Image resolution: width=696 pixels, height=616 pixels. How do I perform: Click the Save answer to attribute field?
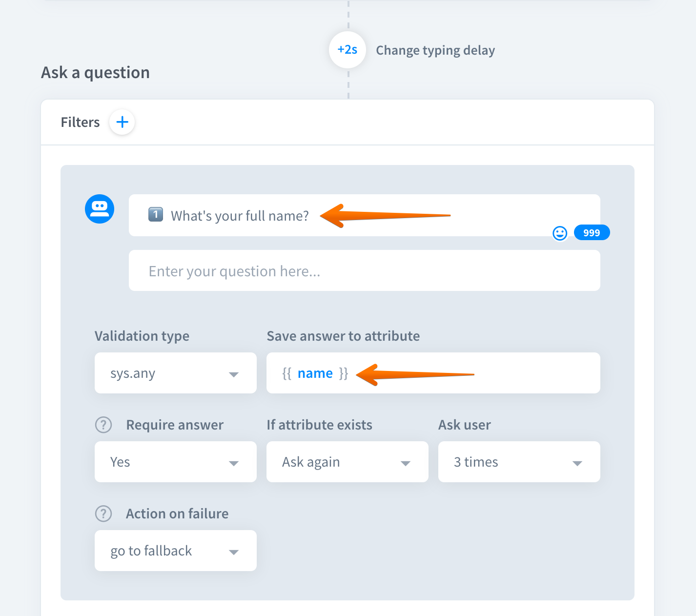point(512,373)
